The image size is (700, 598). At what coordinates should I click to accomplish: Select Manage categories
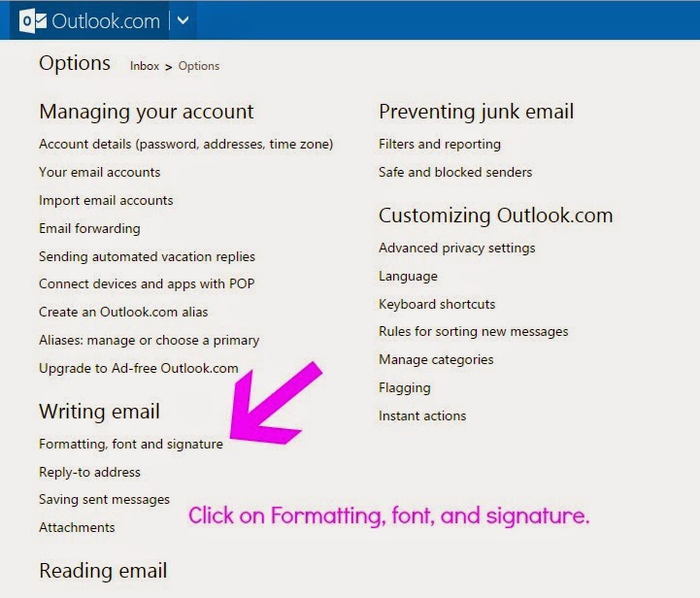point(436,360)
